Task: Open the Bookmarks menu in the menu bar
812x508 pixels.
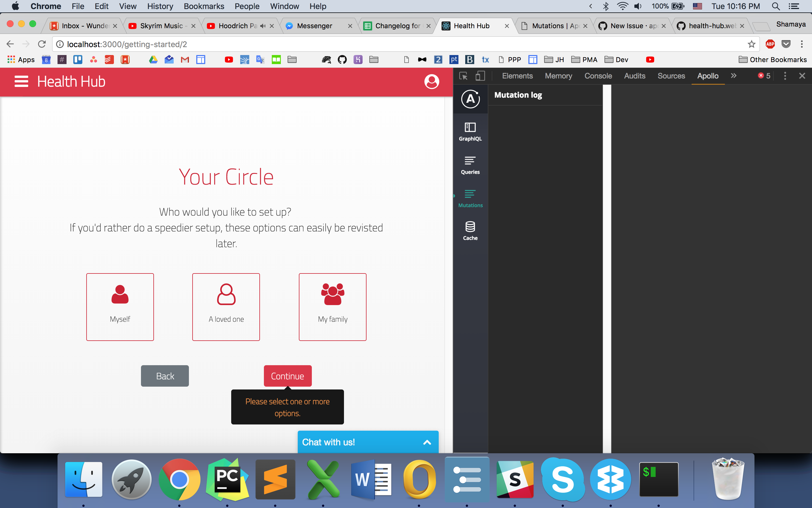Action: click(x=204, y=6)
